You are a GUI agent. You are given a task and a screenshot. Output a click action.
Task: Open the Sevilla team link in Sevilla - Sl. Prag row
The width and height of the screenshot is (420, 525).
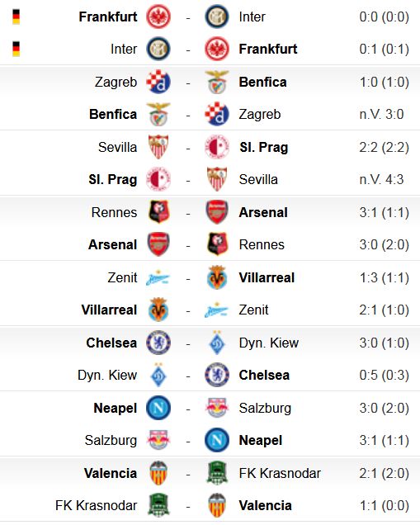pos(117,147)
